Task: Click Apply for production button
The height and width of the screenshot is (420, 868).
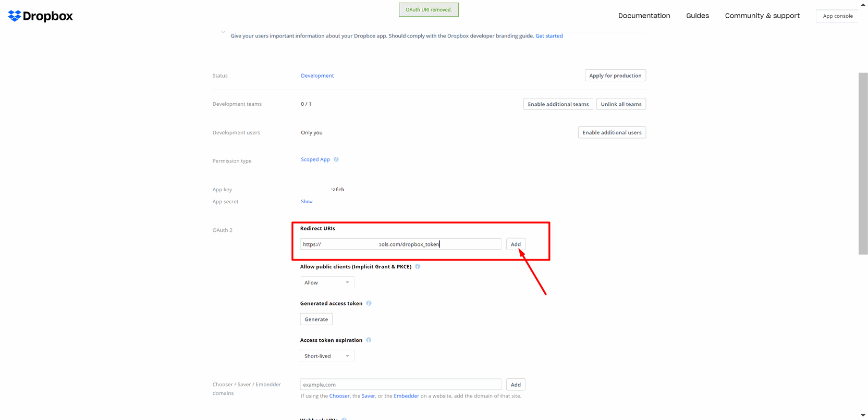Action: (615, 76)
